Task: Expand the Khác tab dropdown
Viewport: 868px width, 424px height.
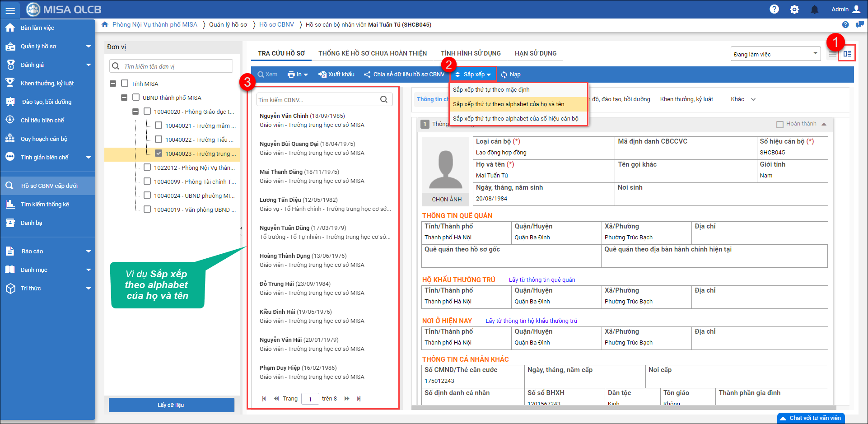Action: pyautogui.click(x=753, y=99)
